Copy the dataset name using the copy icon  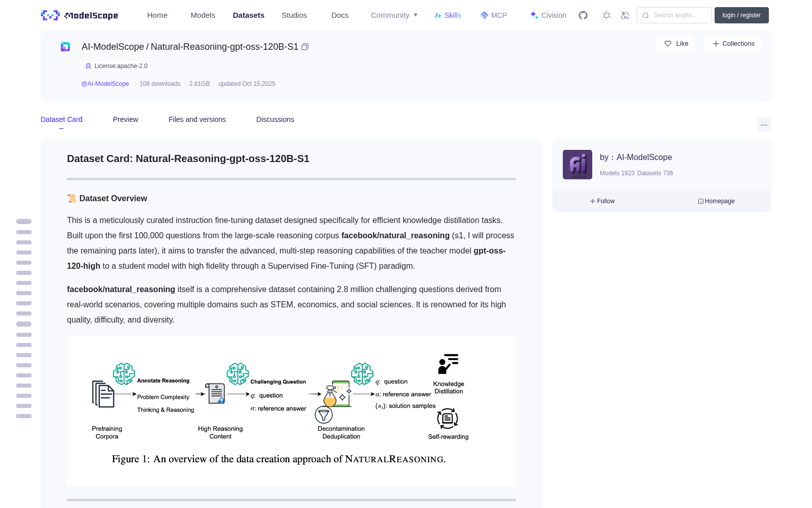(305, 47)
